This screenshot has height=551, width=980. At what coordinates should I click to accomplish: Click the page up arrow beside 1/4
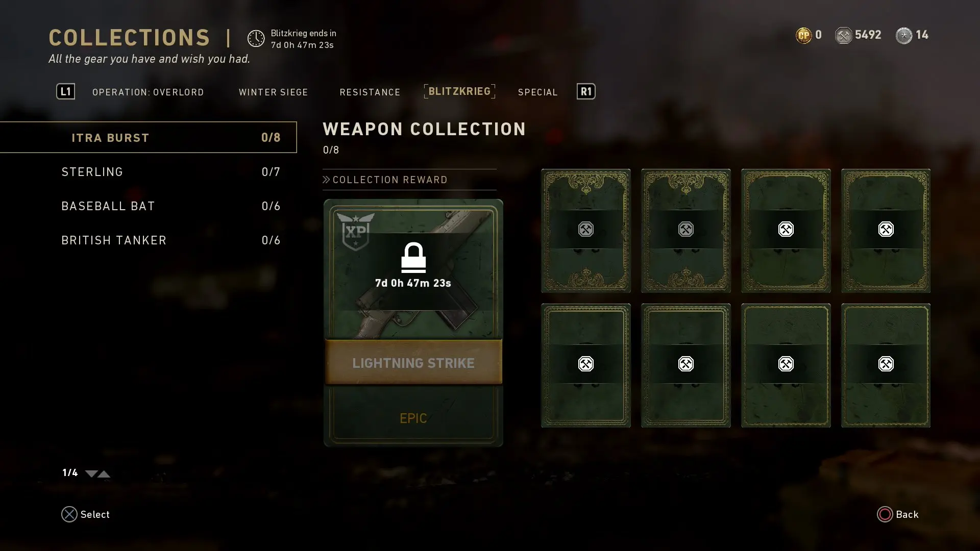pos(104,474)
